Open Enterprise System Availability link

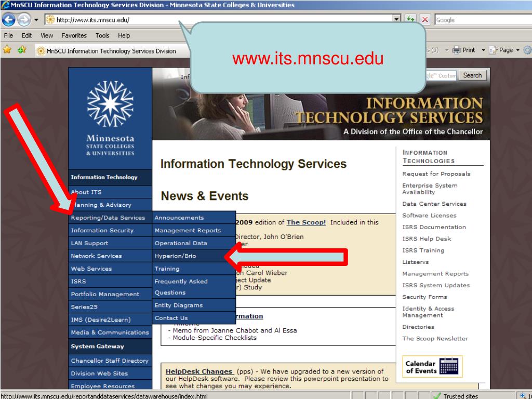pos(430,189)
